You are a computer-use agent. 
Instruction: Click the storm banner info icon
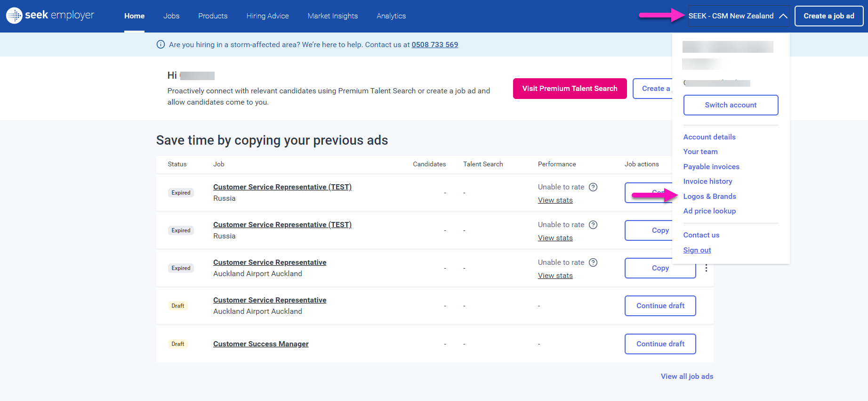point(161,45)
